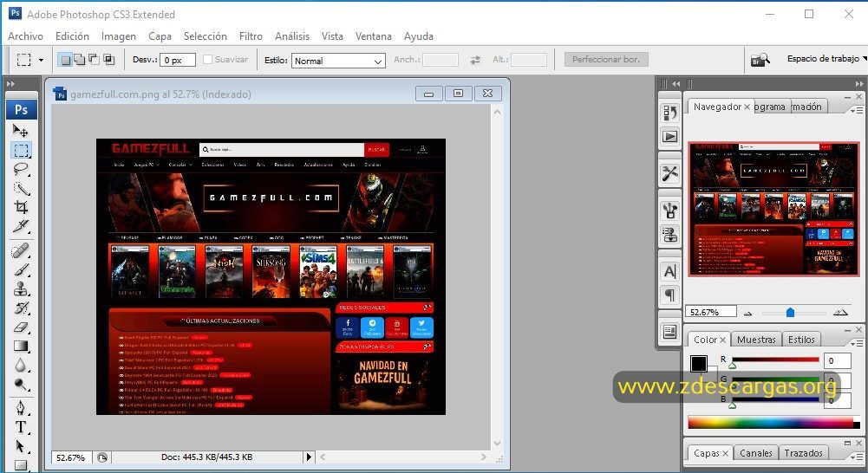Select the Crop tool
Viewport: 868px width, 473px height.
pos(21,207)
